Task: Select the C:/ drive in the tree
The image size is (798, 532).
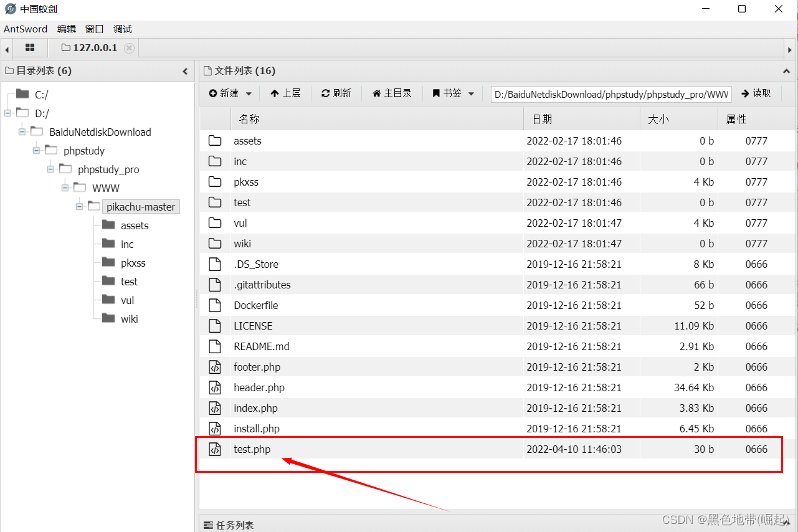Action: tap(41, 95)
